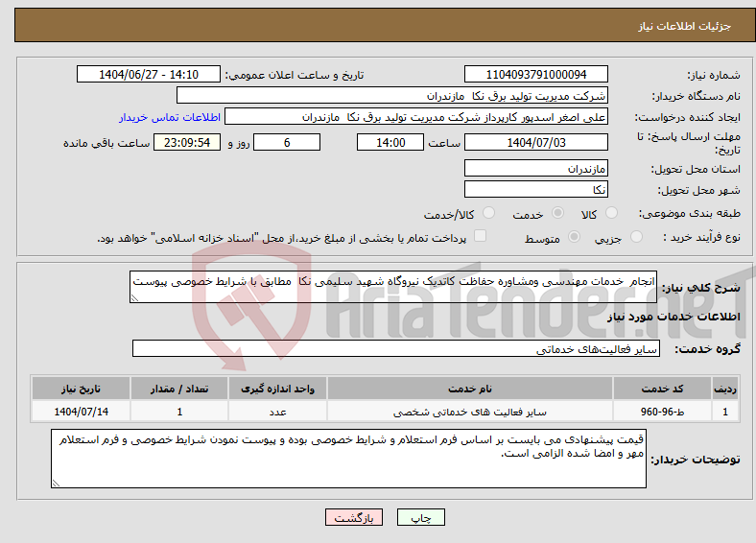Click the شرح کلی نیاز label
This screenshot has height=543, width=756.
[701, 288]
